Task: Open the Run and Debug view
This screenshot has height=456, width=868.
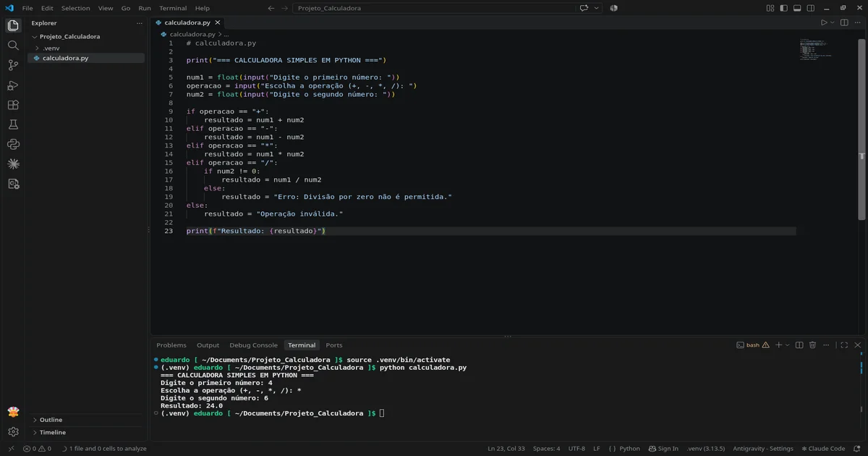Action: click(13, 85)
